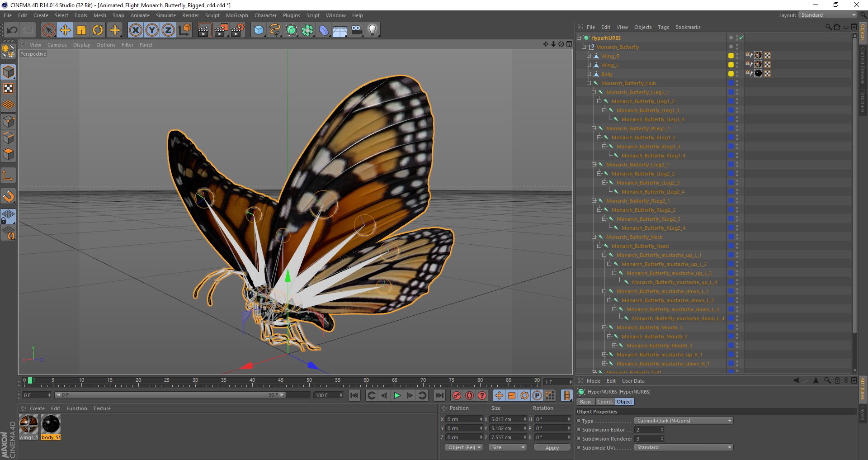Click the Apply button
This screenshot has height=460, width=868.
click(x=552, y=448)
